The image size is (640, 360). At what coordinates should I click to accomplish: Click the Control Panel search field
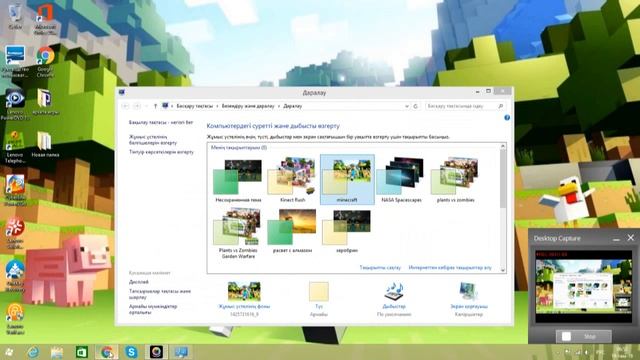coord(464,106)
